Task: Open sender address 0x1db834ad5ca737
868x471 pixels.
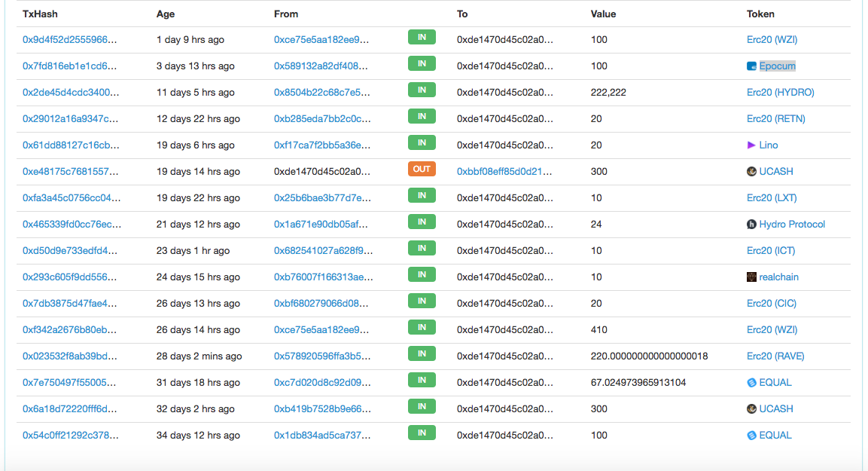Action: 323,435
